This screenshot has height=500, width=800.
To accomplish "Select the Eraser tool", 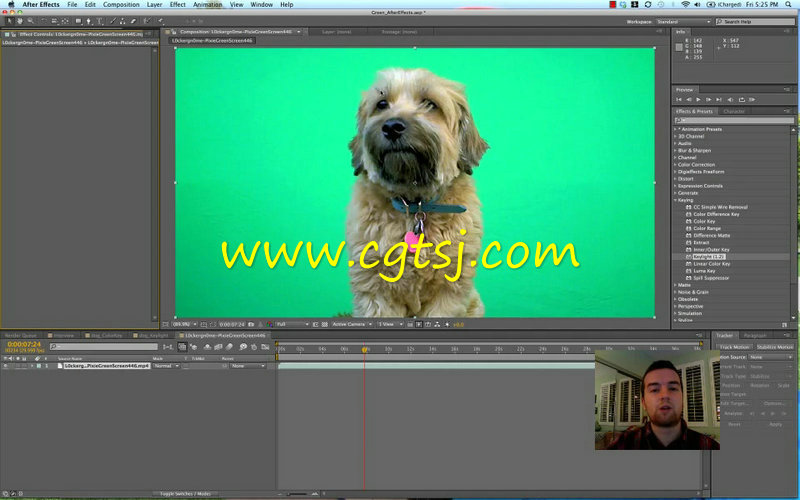I will [x=133, y=21].
